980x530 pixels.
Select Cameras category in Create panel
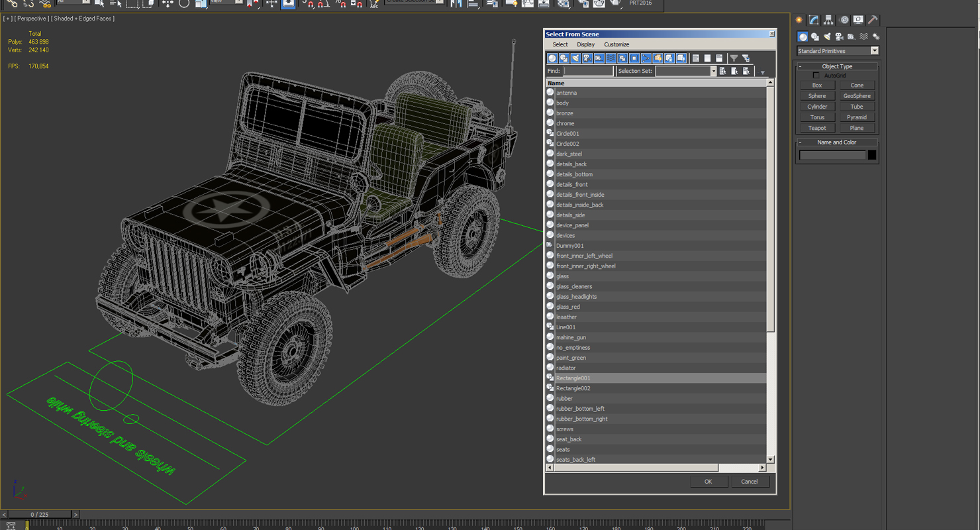click(x=839, y=37)
